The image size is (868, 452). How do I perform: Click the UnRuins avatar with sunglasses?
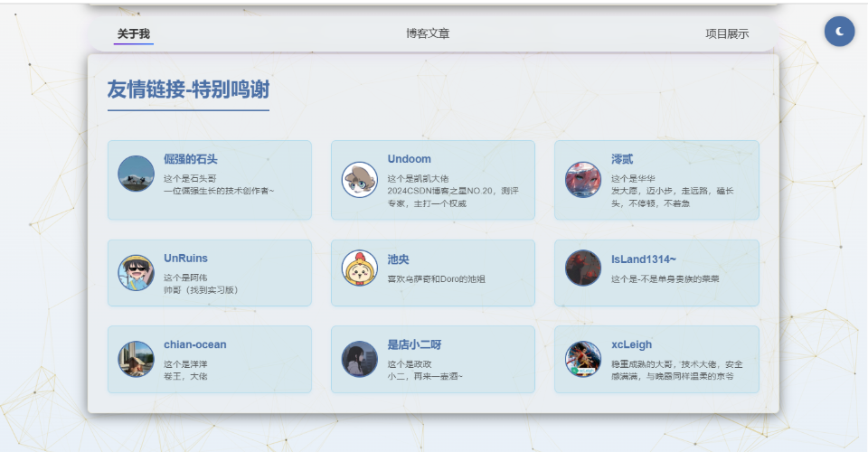pyautogui.click(x=136, y=273)
